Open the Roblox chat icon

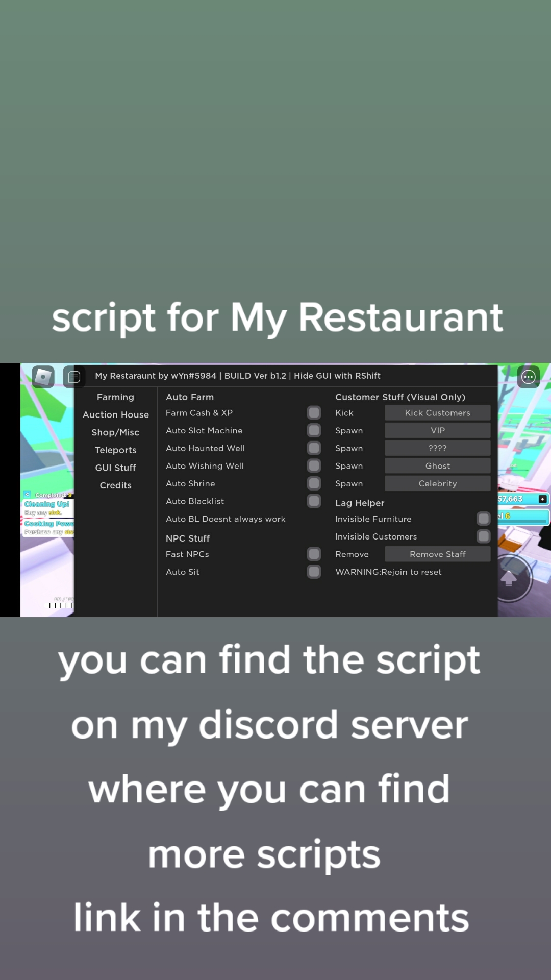[74, 377]
